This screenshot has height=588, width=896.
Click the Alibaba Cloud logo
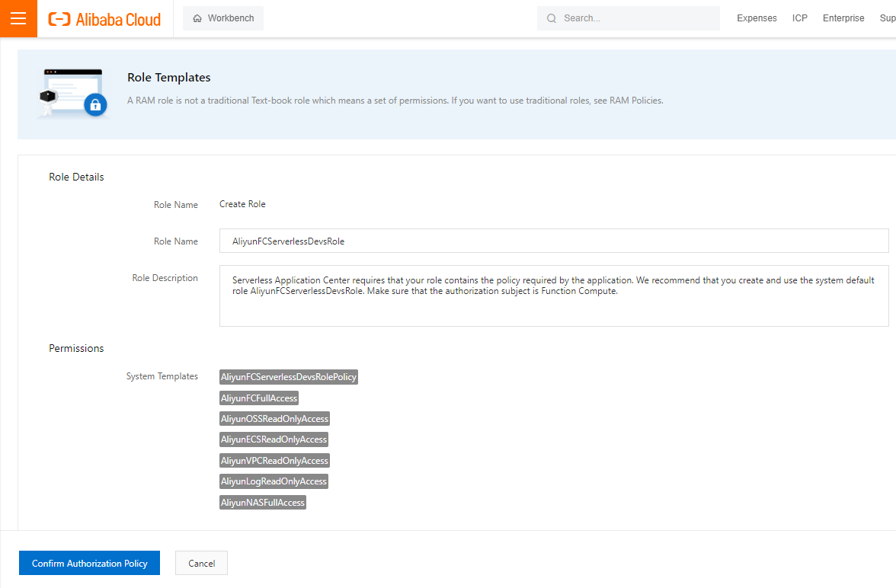tap(104, 19)
